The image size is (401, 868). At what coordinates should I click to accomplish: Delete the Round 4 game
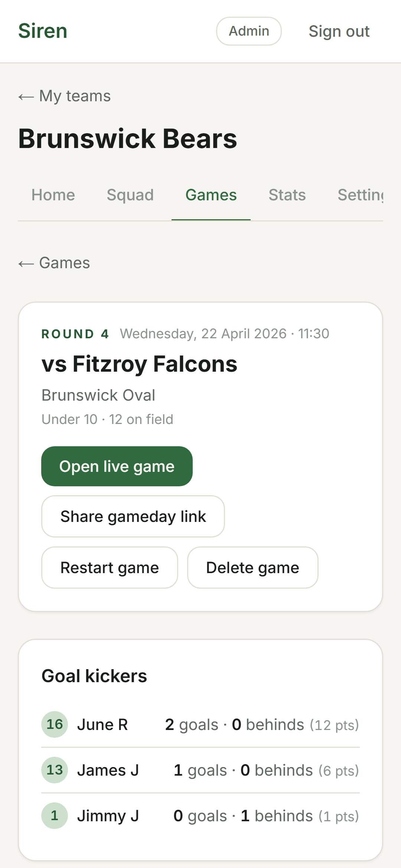pos(252,567)
